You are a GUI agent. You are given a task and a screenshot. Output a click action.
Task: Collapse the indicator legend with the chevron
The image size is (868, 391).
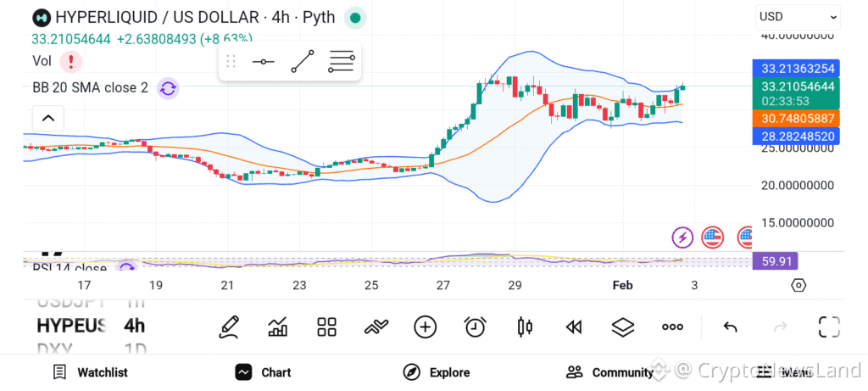[48, 118]
